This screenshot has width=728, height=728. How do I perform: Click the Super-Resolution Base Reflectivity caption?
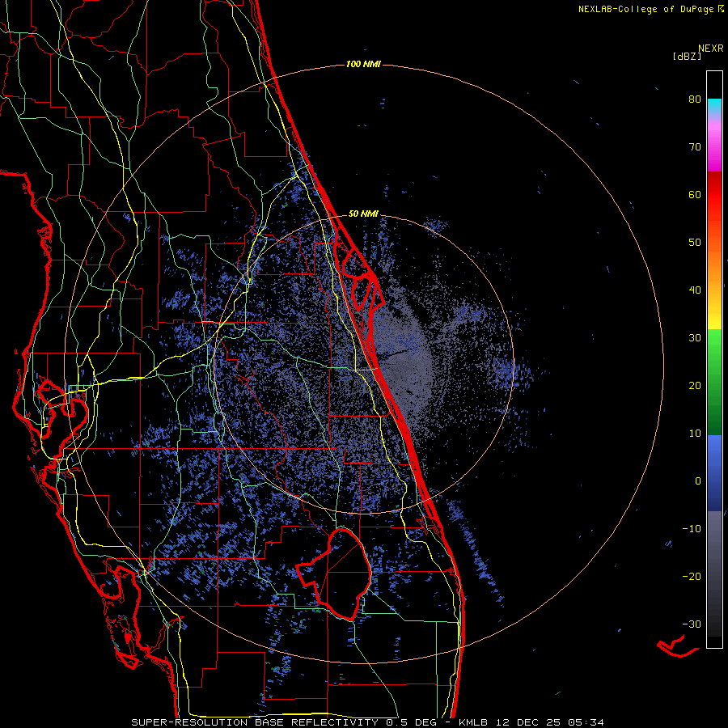pyautogui.click(x=368, y=722)
